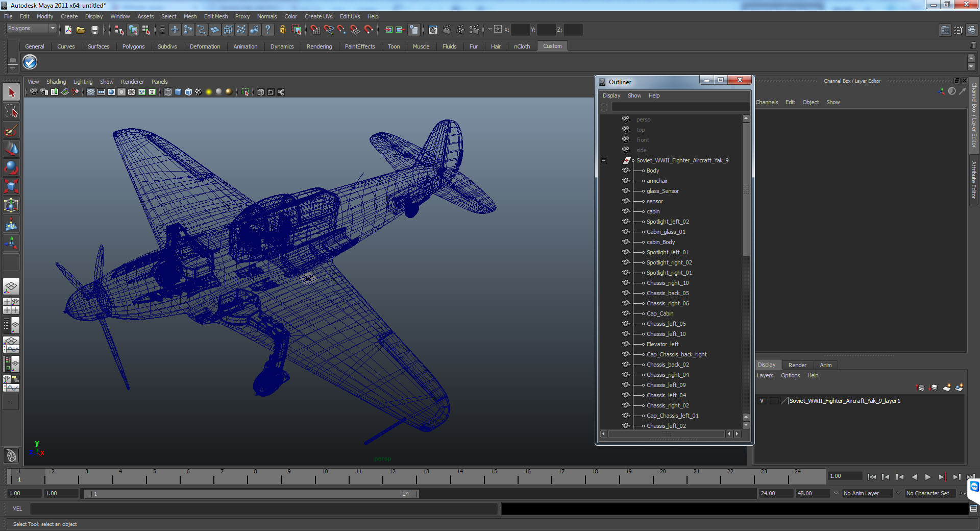Click the time range slider bar
This screenshot has height=531, width=980.
click(x=252, y=494)
